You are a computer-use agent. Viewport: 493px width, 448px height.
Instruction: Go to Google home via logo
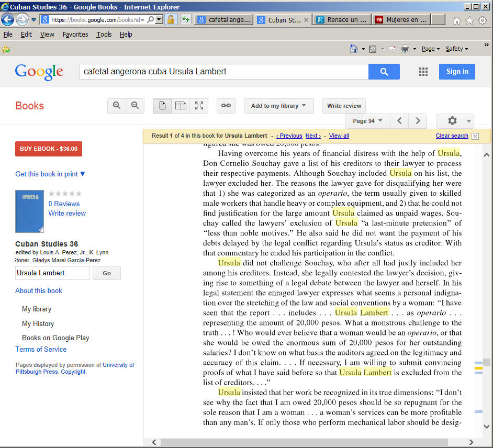pyautogui.click(x=39, y=72)
